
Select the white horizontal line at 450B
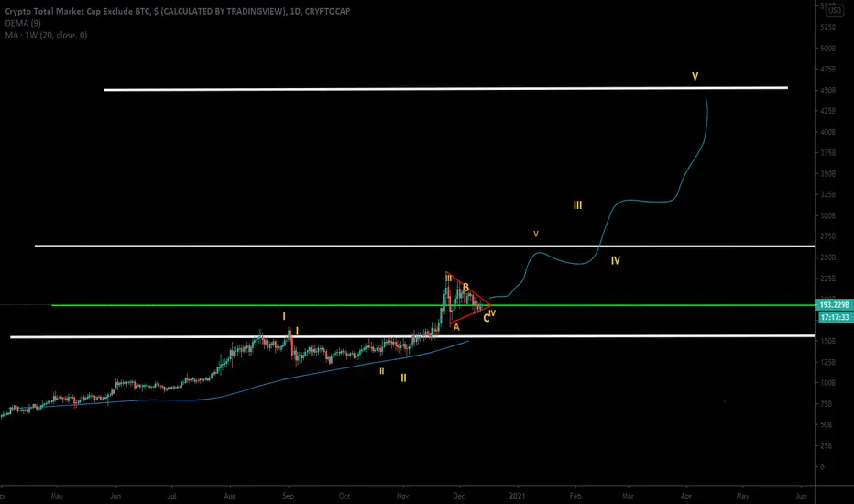[445, 88]
